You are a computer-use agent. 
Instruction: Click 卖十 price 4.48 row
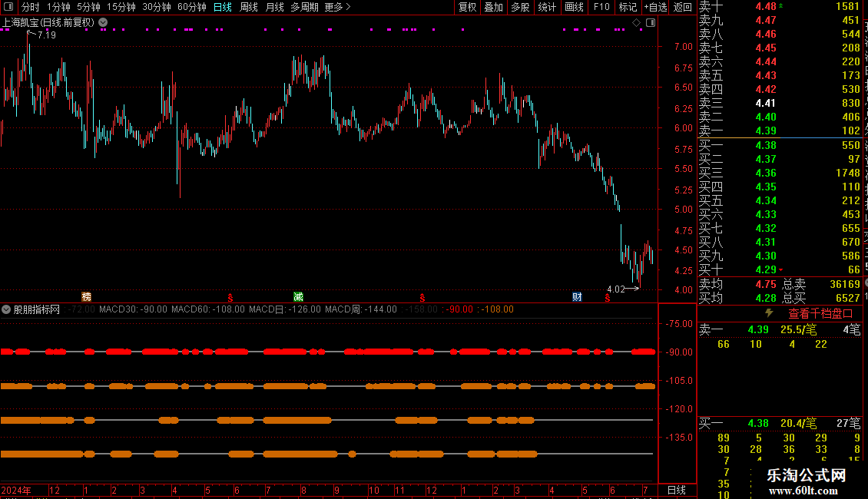(x=780, y=6)
